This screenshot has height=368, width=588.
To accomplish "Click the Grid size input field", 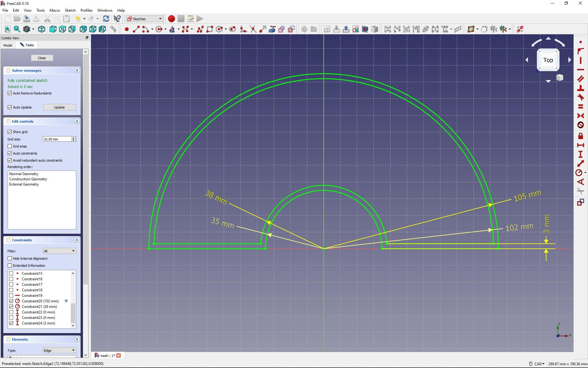I will click(x=57, y=139).
